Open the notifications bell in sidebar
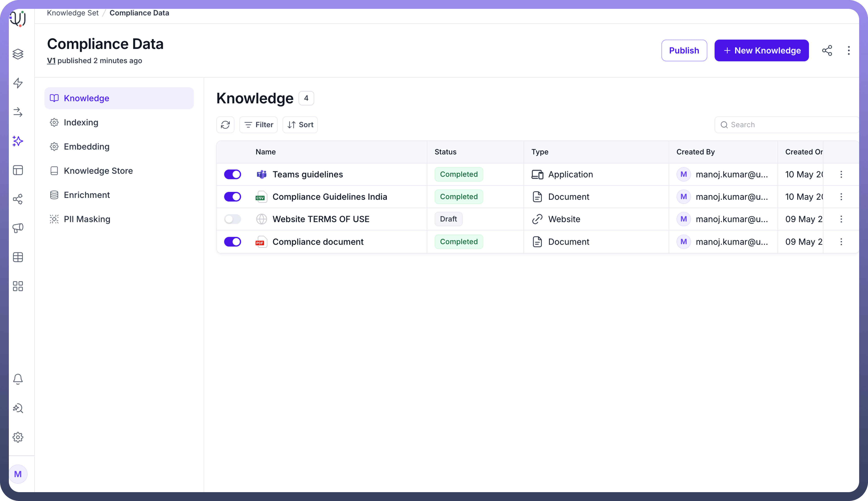Viewport: 868px width, 501px height. pos(18,379)
